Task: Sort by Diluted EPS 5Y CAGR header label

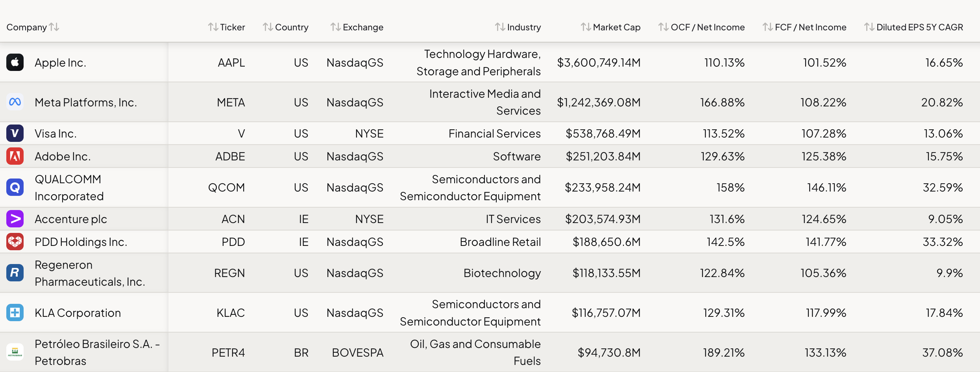Action: tap(920, 27)
